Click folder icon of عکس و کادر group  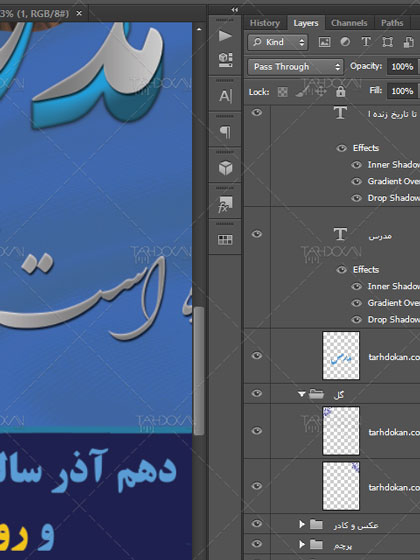316,524
